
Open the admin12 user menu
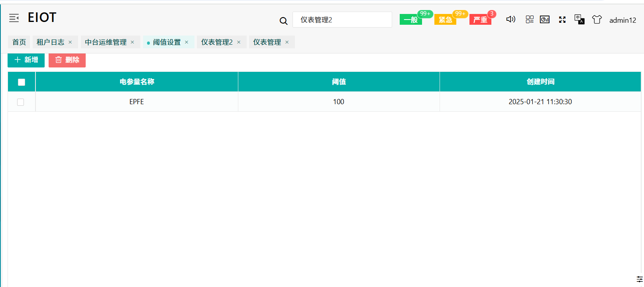coord(622,20)
